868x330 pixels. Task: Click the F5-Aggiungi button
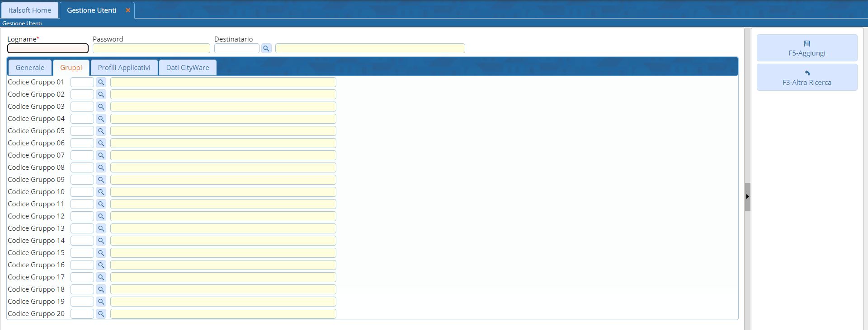tap(807, 48)
